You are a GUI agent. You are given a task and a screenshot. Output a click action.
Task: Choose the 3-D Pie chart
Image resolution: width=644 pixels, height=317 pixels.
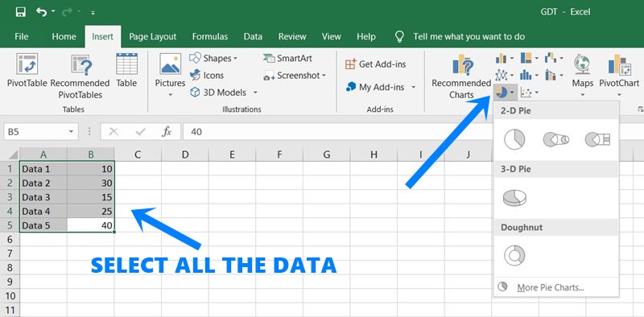point(514,198)
